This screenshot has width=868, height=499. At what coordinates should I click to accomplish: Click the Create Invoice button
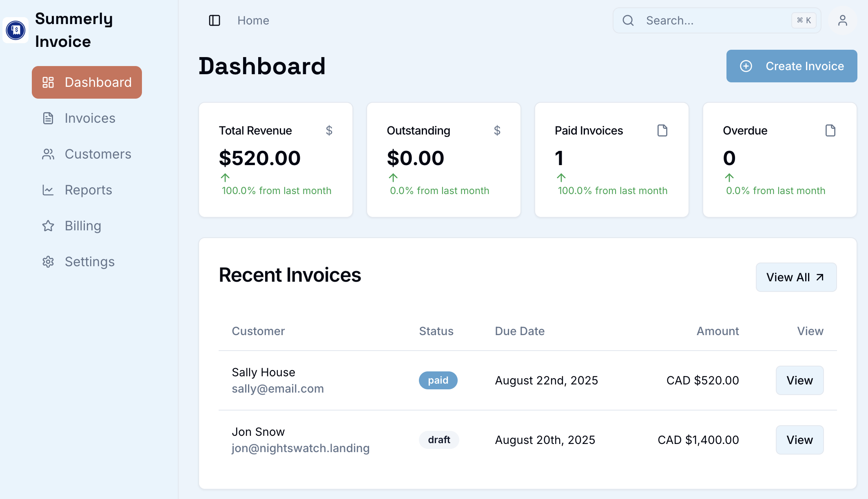tap(791, 66)
